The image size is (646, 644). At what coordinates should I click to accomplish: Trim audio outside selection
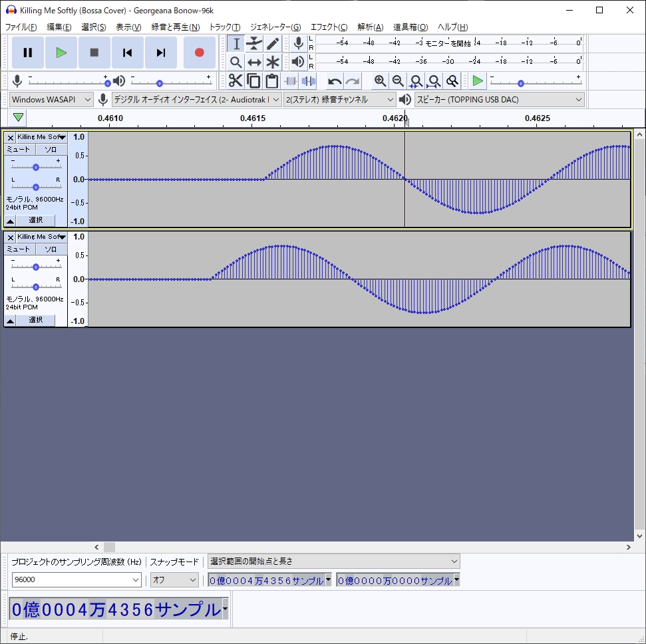291,80
